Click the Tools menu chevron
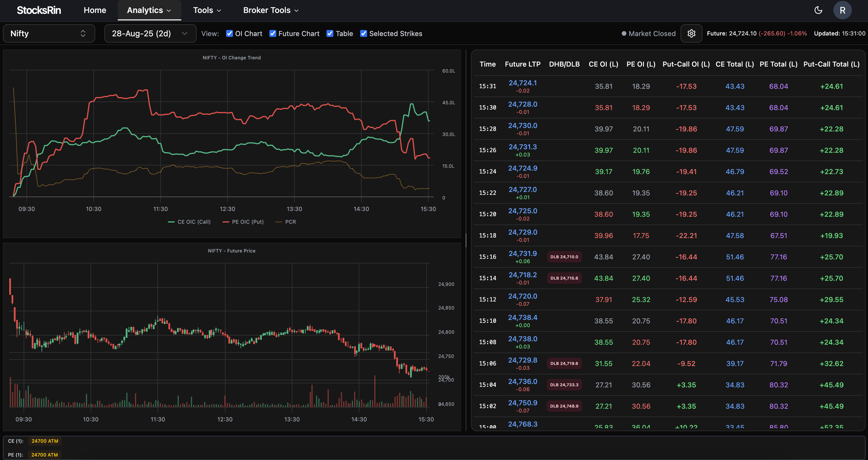868x460 pixels. point(219,11)
